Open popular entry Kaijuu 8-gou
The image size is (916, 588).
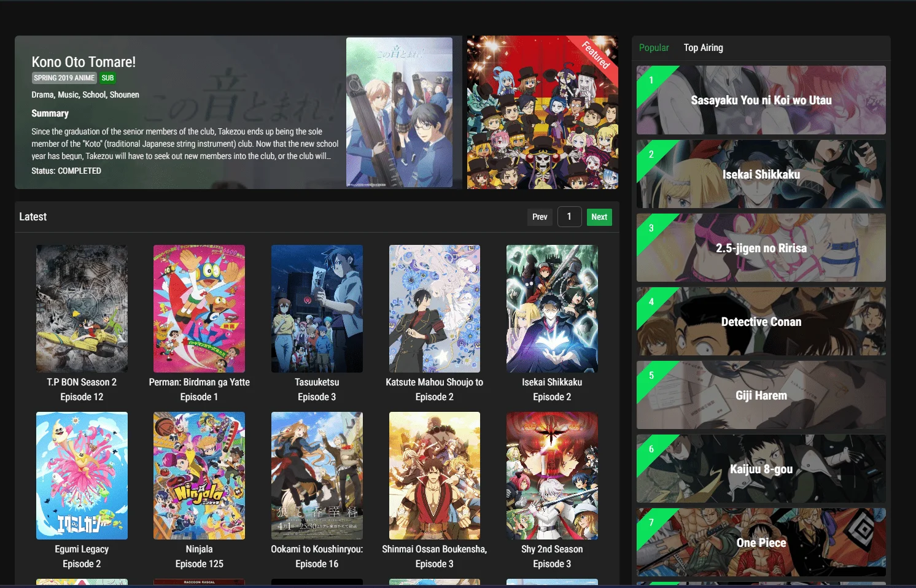tap(761, 468)
